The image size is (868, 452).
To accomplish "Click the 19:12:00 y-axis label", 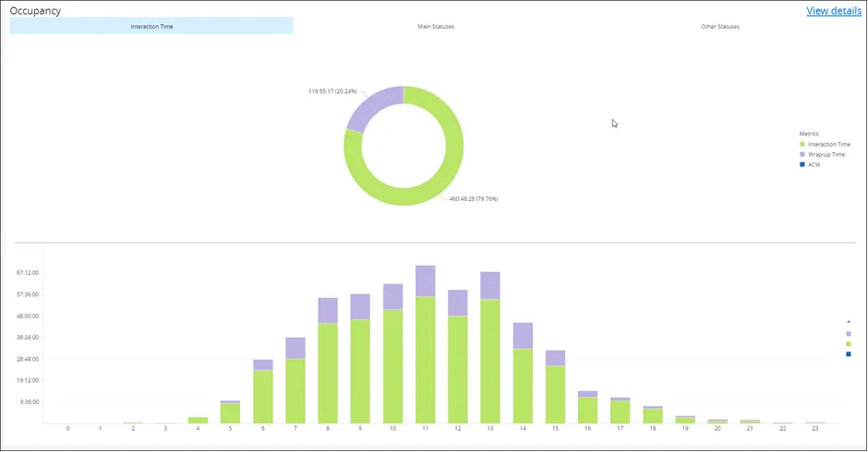I will point(28,381).
